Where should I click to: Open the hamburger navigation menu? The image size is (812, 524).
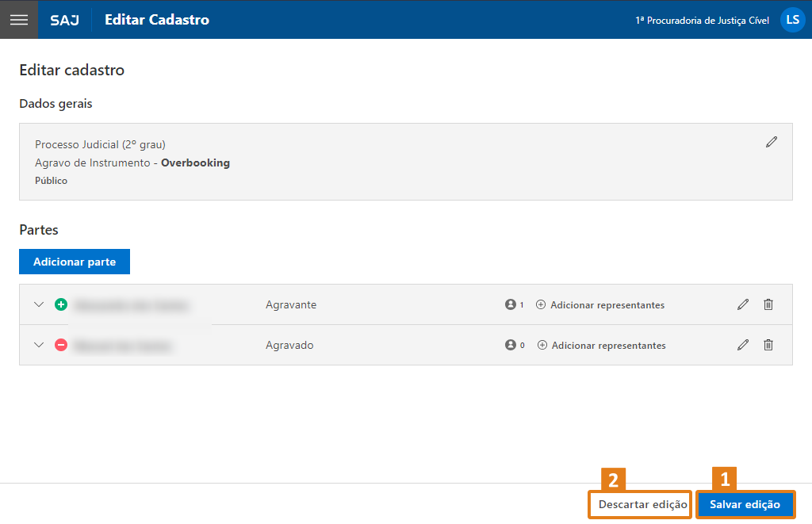[19, 20]
